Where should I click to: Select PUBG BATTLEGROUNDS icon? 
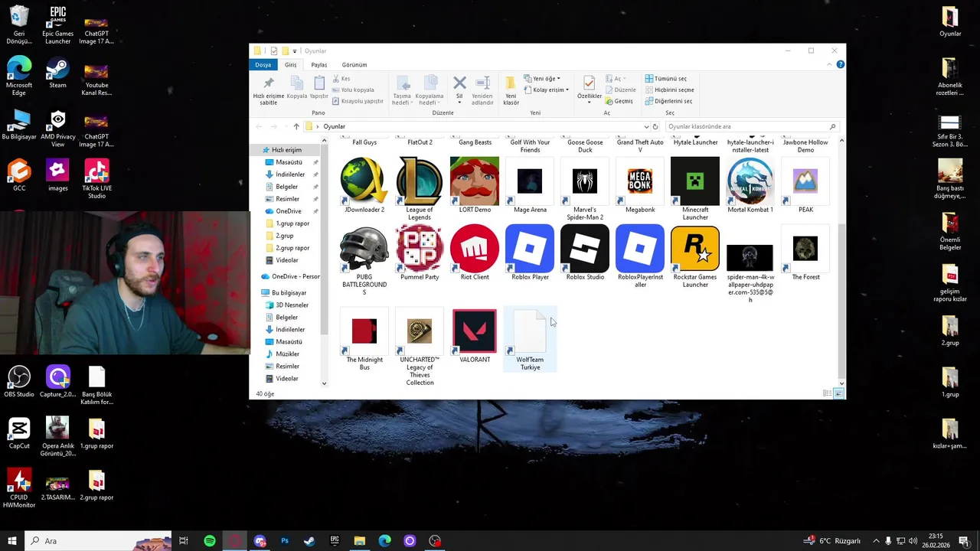tap(364, 260)
